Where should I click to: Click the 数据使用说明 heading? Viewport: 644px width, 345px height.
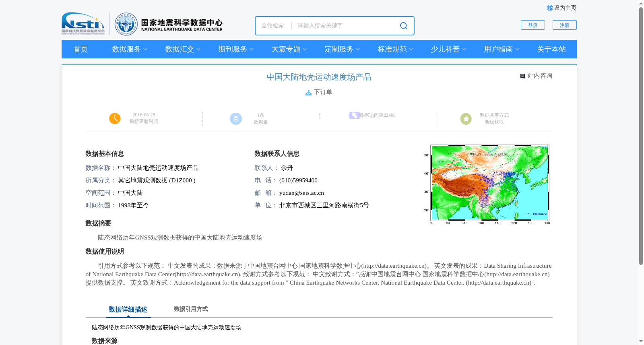pos(105,252)
